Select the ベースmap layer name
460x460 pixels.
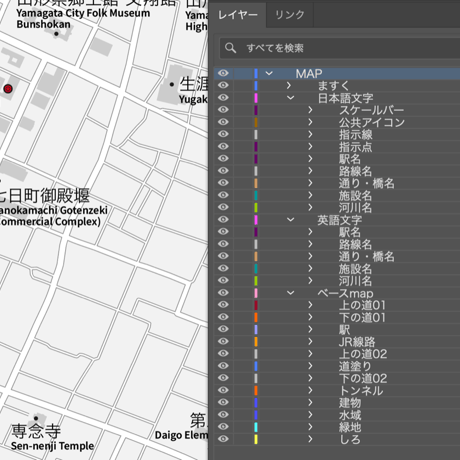click(x=345, y=293)
